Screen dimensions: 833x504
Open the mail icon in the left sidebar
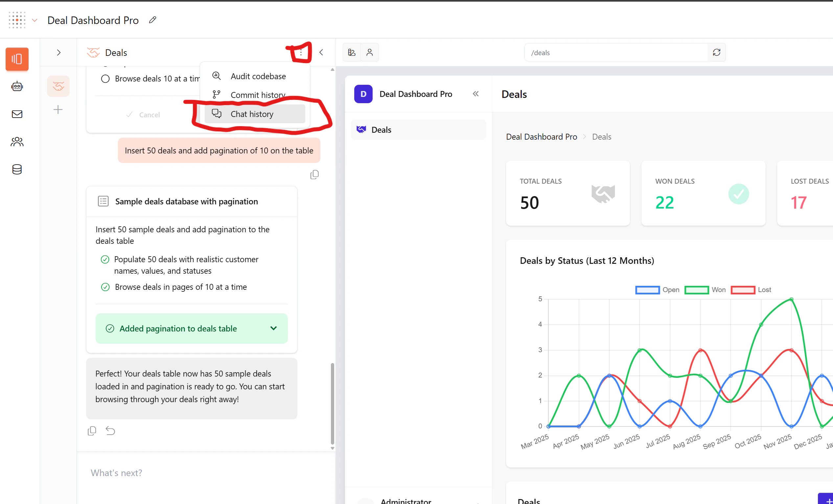pyautogui.click(x=16, y=114)
